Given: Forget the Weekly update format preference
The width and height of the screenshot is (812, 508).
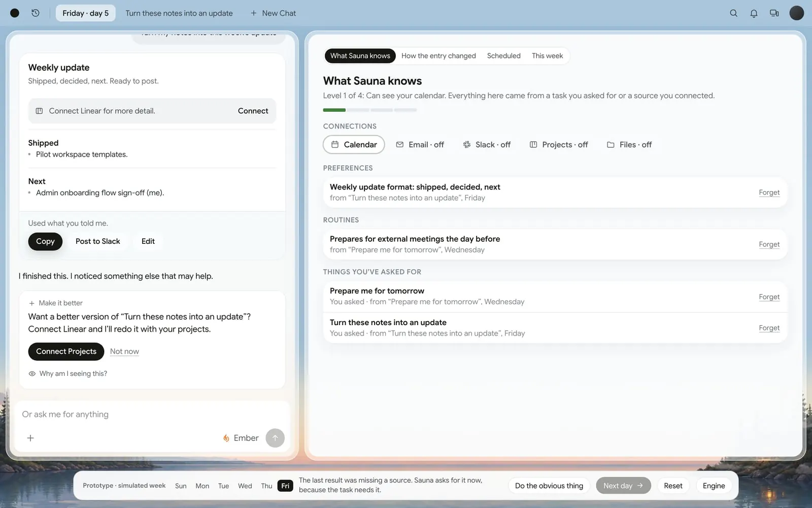Looking at the screenshot, I should click(x=769, y=193).
